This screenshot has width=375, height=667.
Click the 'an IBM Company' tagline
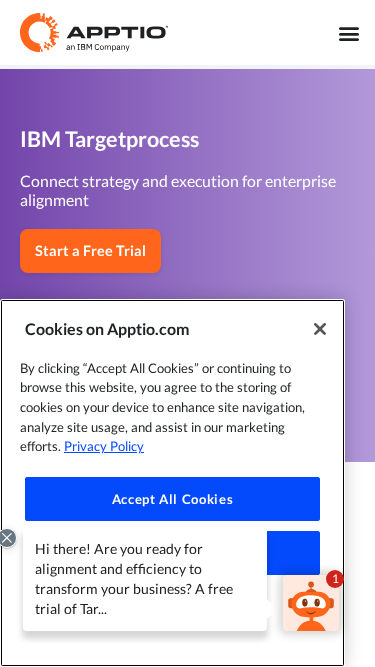pos(98,47)
